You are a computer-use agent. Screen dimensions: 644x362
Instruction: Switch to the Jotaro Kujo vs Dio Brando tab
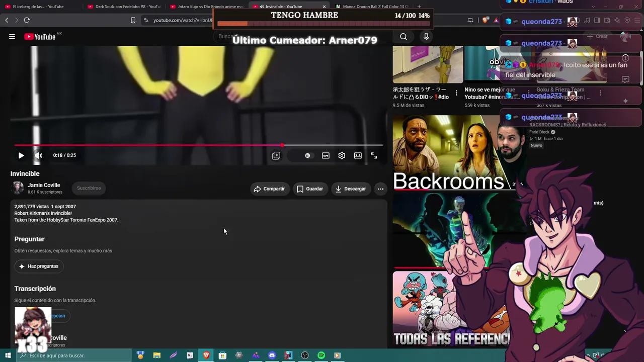point(207,7)
